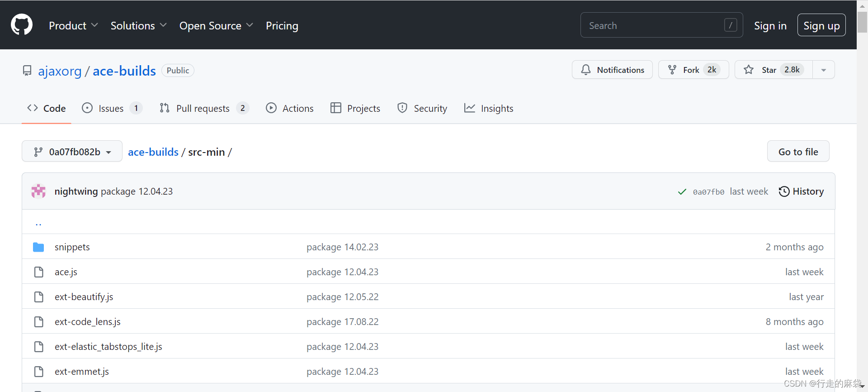
Task: Click the file icon for ace.js
Action: click(39, 272)
